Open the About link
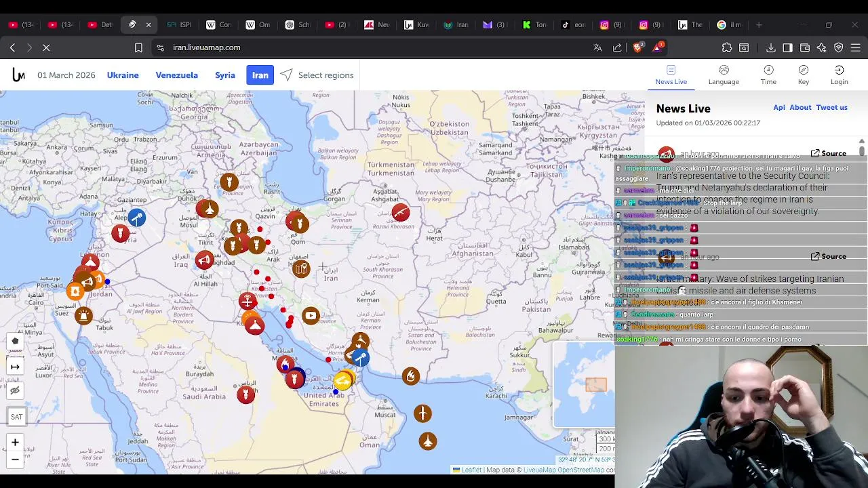868x488 pixels. coord(800,108)
